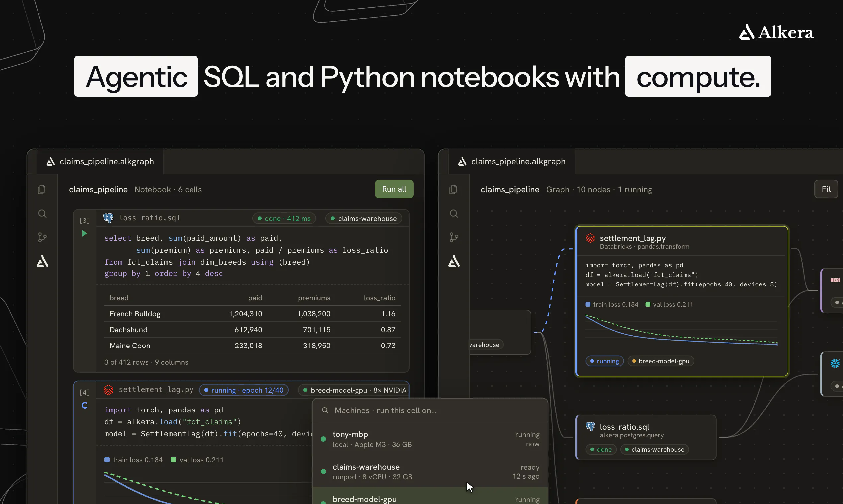Open breed-model-gpu machine selector on cell 4
Screen dimensions: 843x504
(x=353, y=390)
